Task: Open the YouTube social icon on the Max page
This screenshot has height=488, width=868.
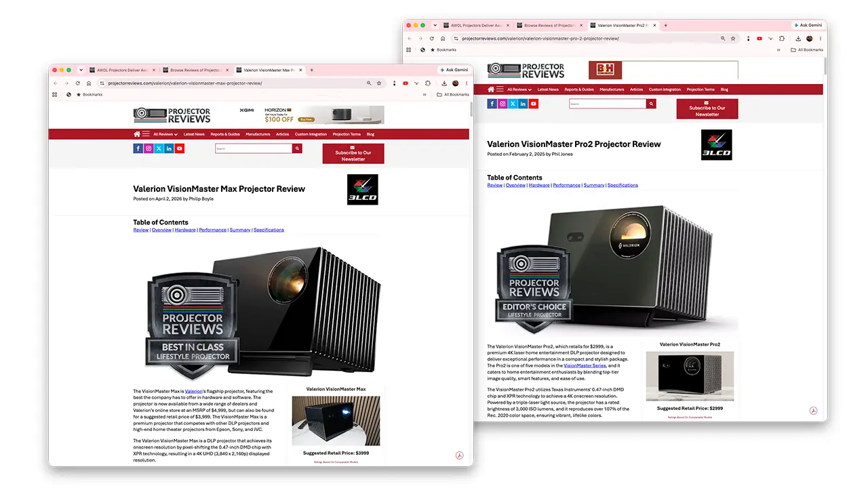Action: pyautogui.click(x=179, y=148)
